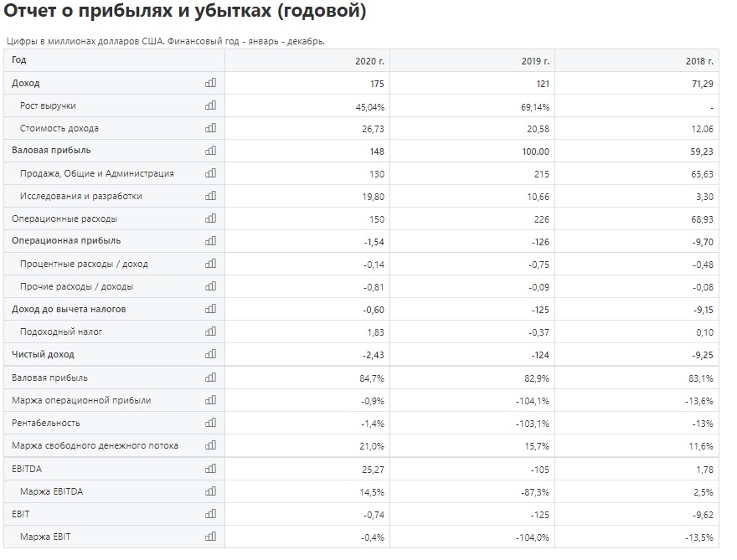Open chart icon for EBITDA row
737x560 pixels.
[x=210, y=469]
